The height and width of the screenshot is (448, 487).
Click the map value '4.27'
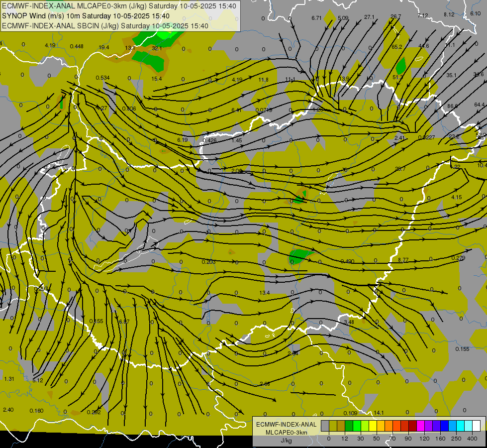(x=102, y=108)
